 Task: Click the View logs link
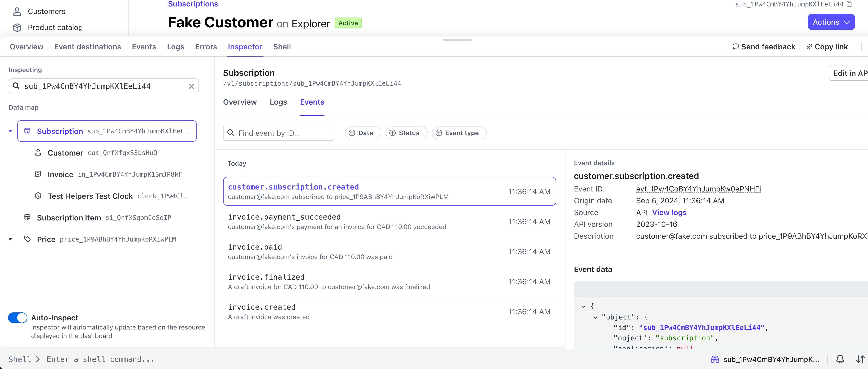(669, 213)
